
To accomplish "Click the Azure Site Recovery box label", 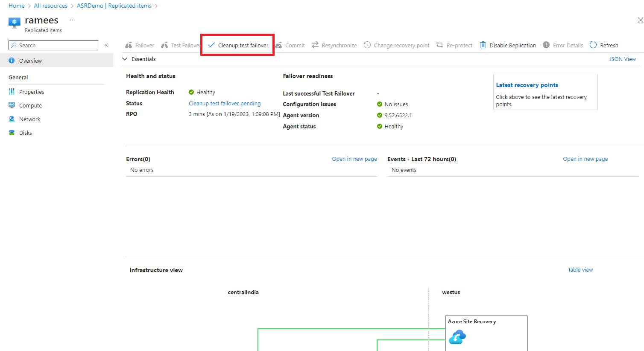I will 472,322.
